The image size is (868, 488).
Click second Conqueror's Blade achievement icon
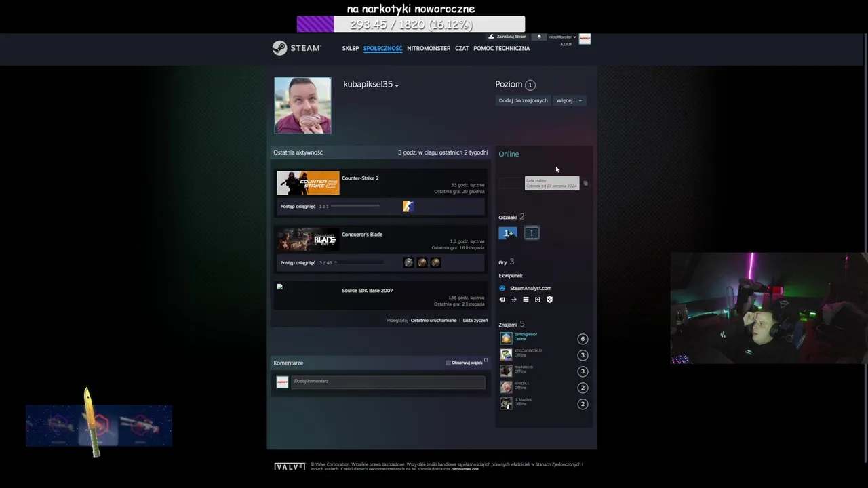coord(422,262)
